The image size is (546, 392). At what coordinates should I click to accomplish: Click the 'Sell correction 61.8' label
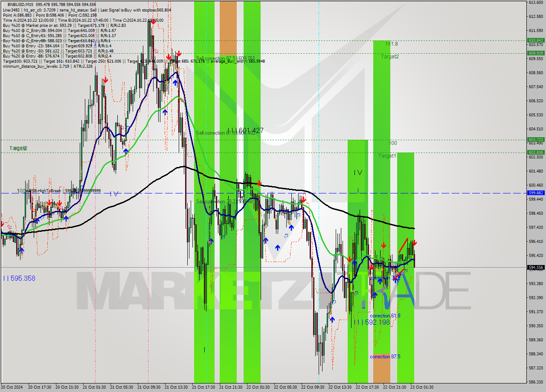(x=226, y=133)
